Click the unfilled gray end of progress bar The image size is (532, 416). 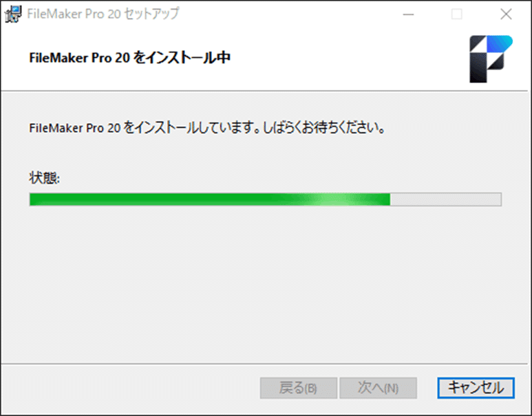(x=445, y=199)
